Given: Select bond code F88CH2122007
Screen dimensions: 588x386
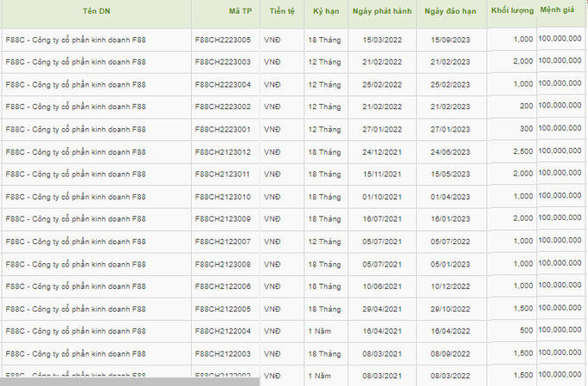Looking at the screenshot, I should pos(223,241).
